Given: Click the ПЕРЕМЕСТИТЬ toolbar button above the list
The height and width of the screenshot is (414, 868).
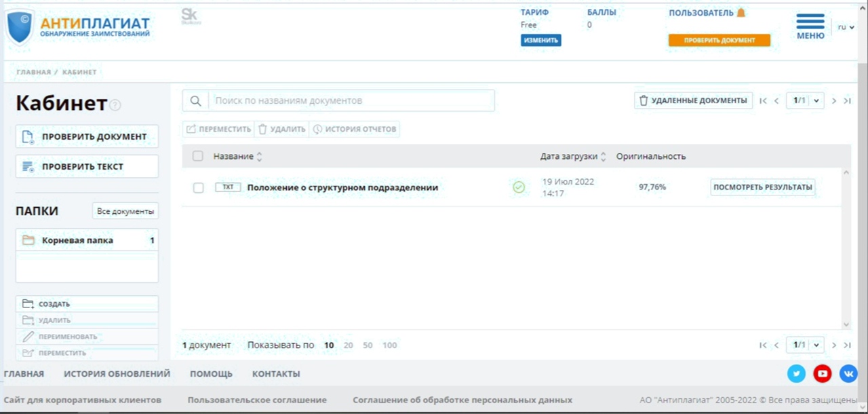Looking at the screenshot, I should [x=218, y=129].
